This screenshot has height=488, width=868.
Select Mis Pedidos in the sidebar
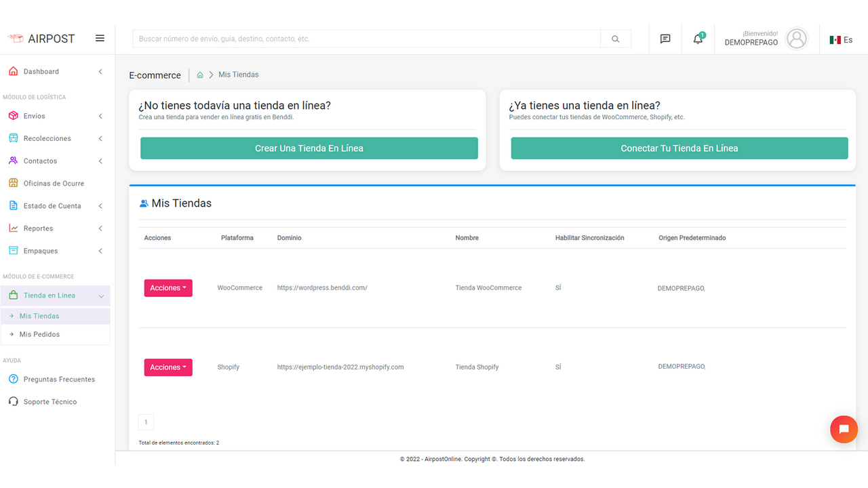tap(39, 334)
